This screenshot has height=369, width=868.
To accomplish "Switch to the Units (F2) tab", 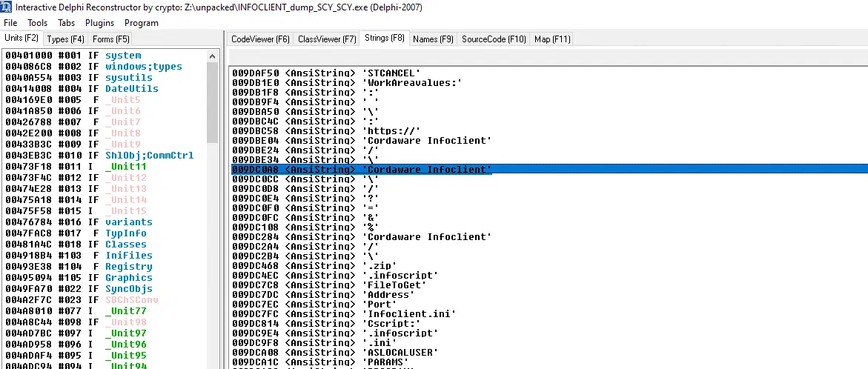I will point(21,39).
